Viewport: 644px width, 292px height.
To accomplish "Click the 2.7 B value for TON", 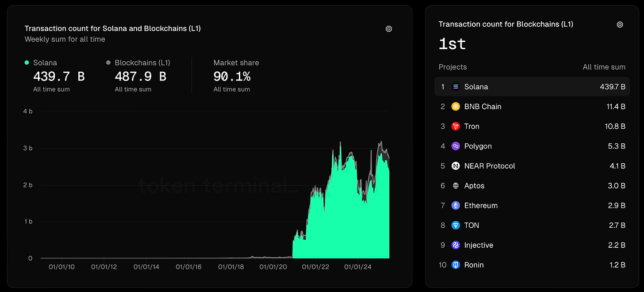I will pos(617,225).
